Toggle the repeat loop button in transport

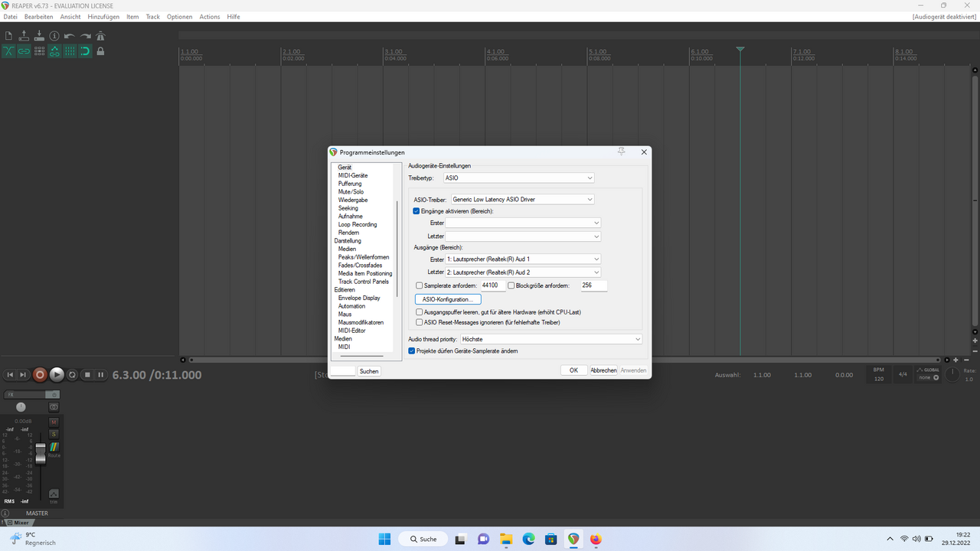[x=72, y=375]
